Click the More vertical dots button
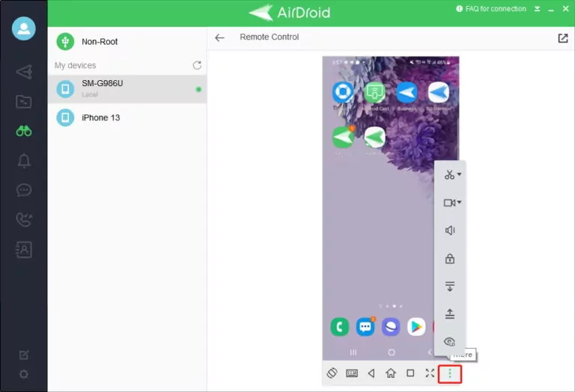This screenshot has width=575, height=392. 449,373
